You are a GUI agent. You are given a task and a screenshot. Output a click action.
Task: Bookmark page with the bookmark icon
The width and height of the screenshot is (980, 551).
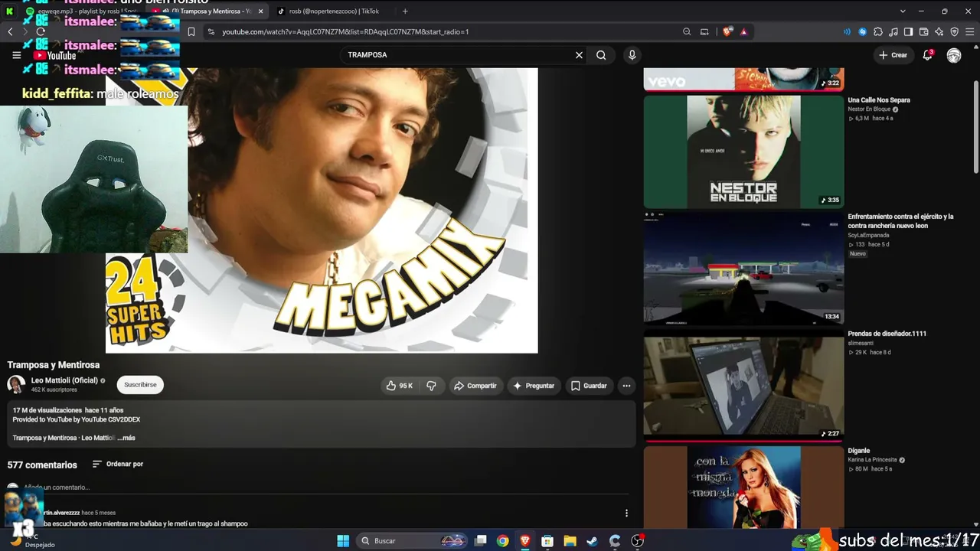click(191, 32)
